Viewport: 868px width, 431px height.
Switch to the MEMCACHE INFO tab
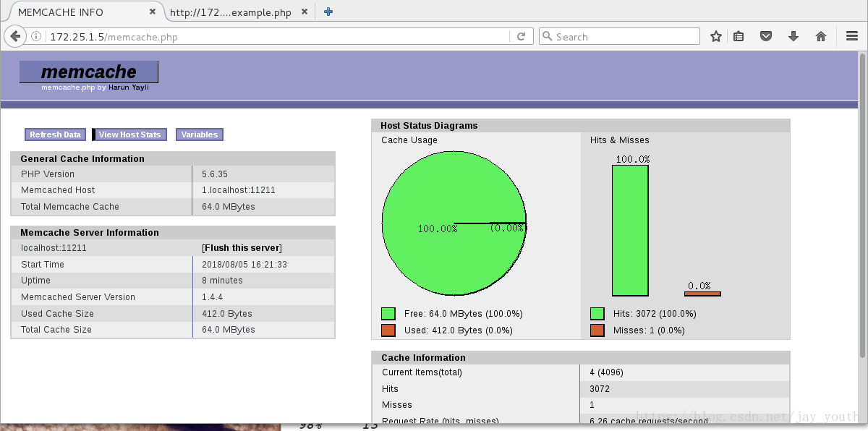point(82,12)
